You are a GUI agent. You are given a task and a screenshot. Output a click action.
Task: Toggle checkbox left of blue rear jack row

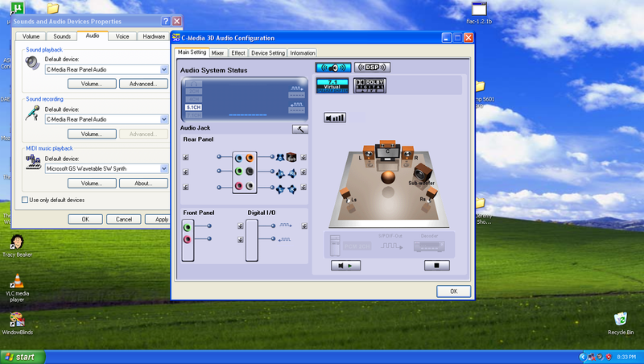click(x=186, y=157)
